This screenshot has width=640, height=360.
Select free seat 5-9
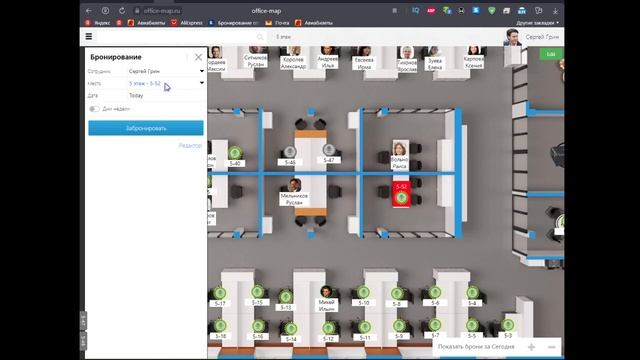(x=399, y=326)
